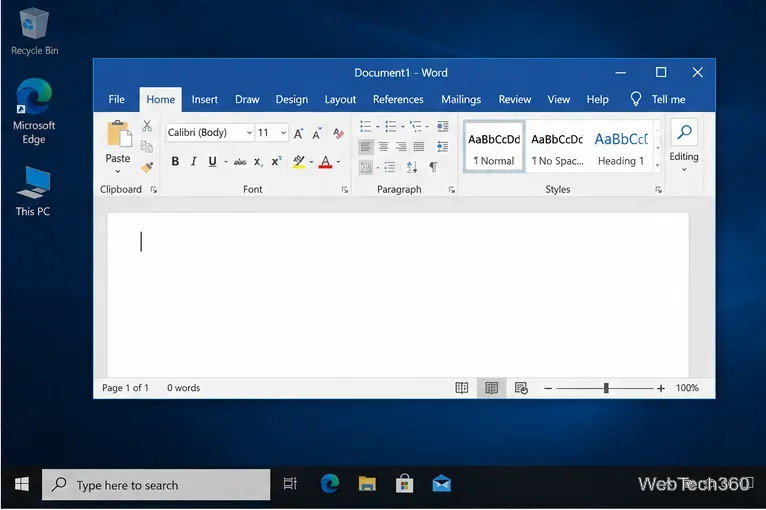Open the font size 11 dropdown

click(x=283, y=133)
